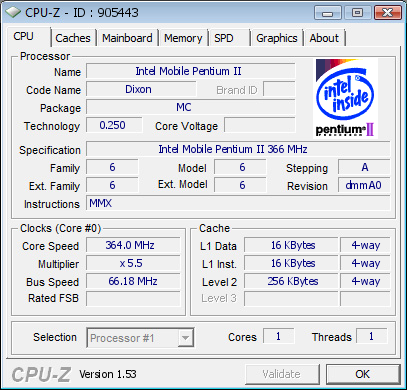Click the Code Name value Dixon

pos(141,89)
